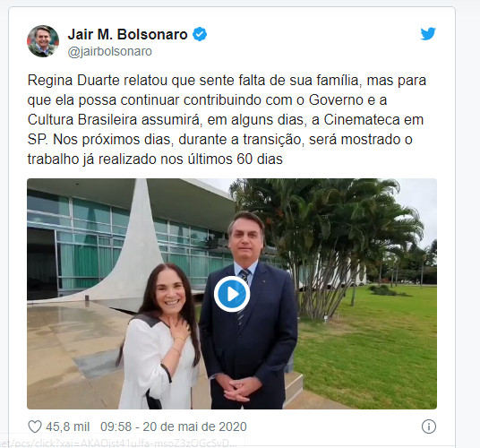Open the tweet info circle icon
480x448 pixels.
(429, 426)
